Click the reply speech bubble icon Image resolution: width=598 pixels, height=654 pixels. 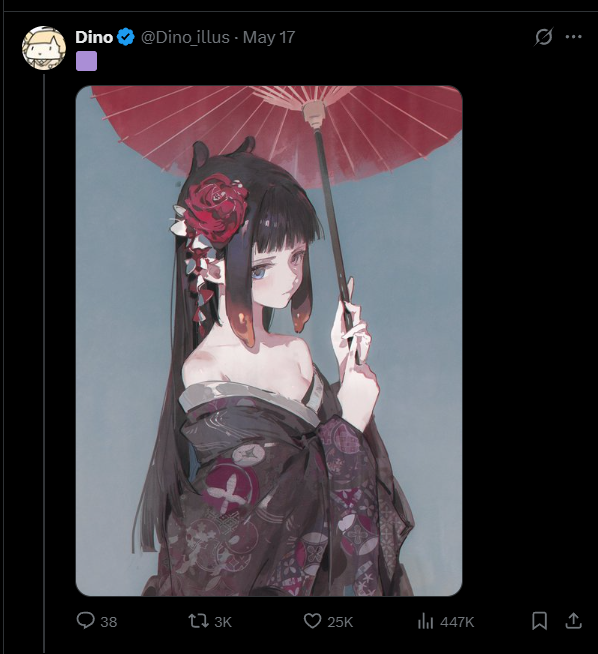click(85, 621)
